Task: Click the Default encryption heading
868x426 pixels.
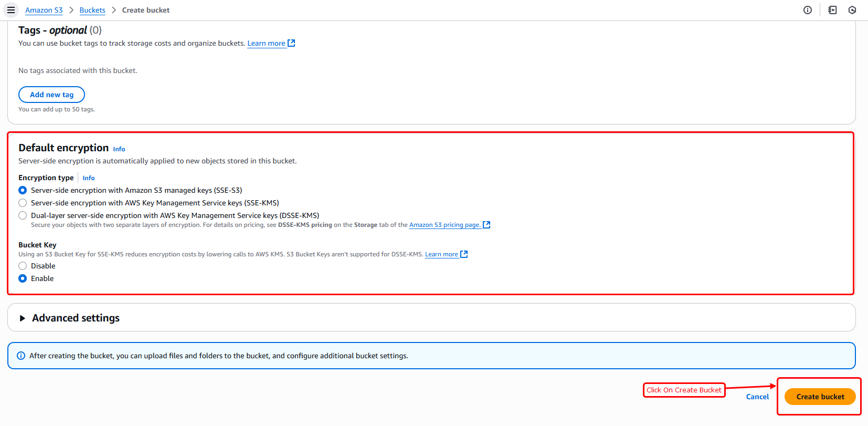Action: (x=63, y=148)
